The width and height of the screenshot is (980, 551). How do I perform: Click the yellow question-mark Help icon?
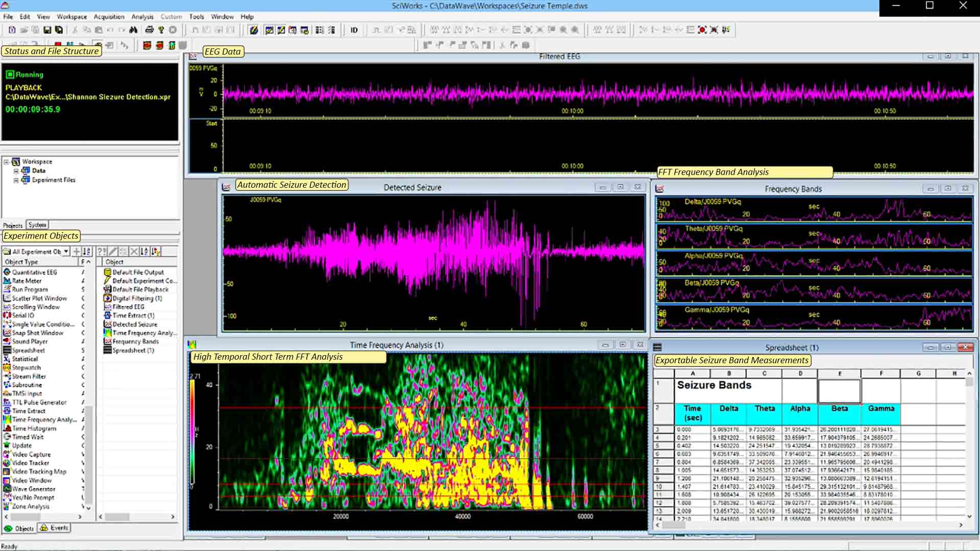[161, 30]
